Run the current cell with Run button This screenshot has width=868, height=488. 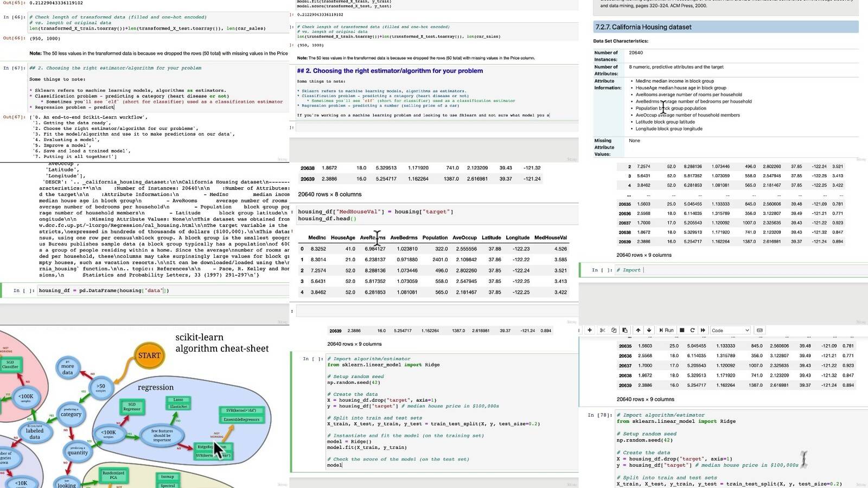point(667,330)
